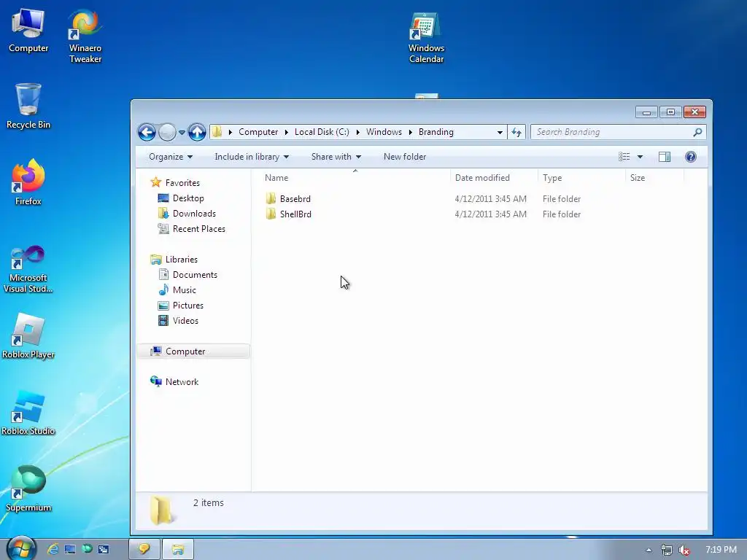Image resolution: width=747 pixels, height=560 pixels.
Task: Select the Roblox Player desktop shortcut
Action: (28, 336)
